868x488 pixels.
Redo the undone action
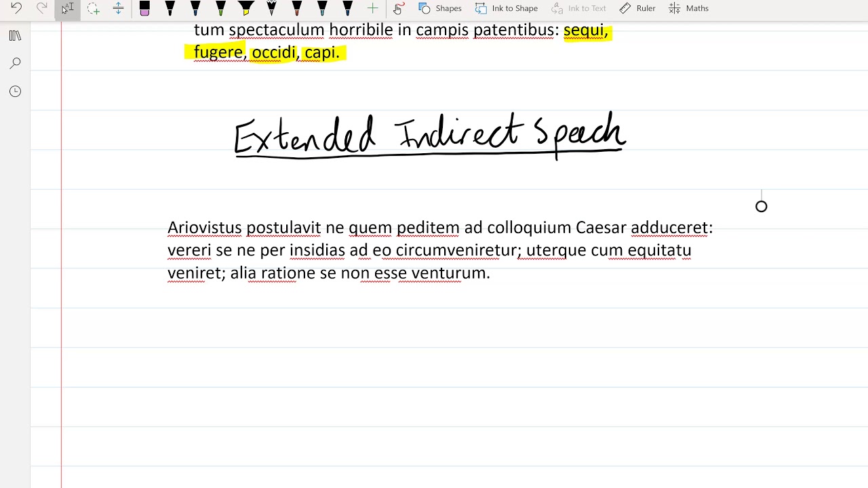[x=41, y=8]
